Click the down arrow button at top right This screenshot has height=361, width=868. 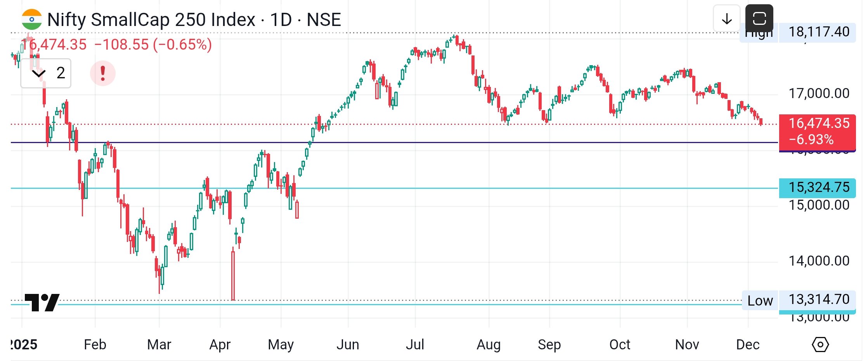point(726,19)
